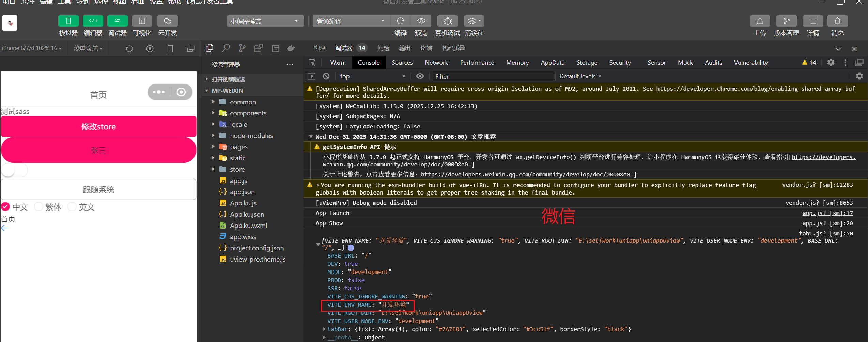Click the console Filter input field
868x342 pixels.
494,76
